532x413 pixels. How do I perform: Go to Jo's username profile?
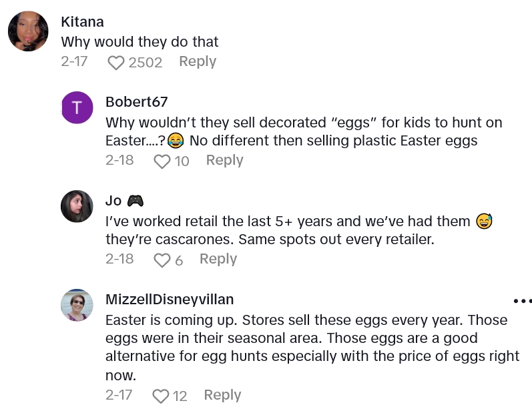[113, 201]
